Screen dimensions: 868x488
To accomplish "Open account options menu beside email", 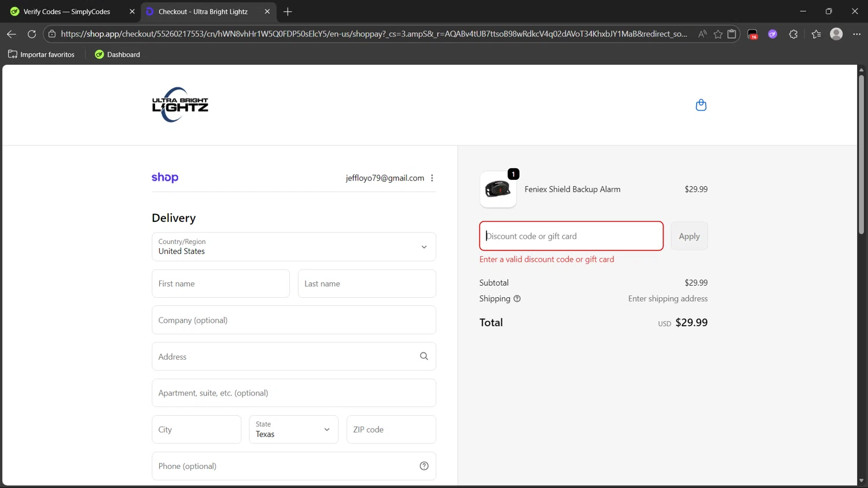I will click(x=432, y=178).
